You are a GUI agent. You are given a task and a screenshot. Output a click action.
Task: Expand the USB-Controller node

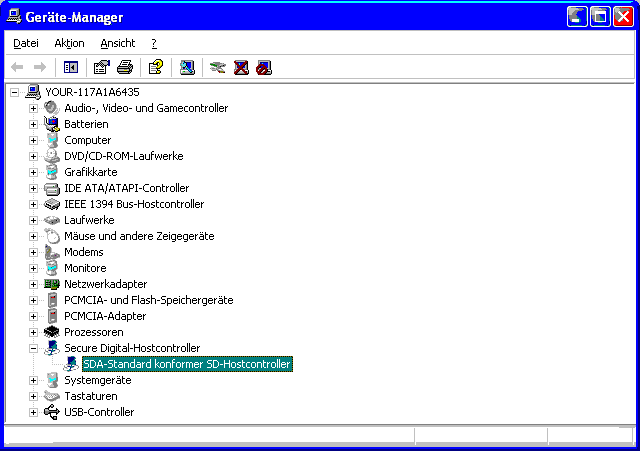[x=33, y=412]
